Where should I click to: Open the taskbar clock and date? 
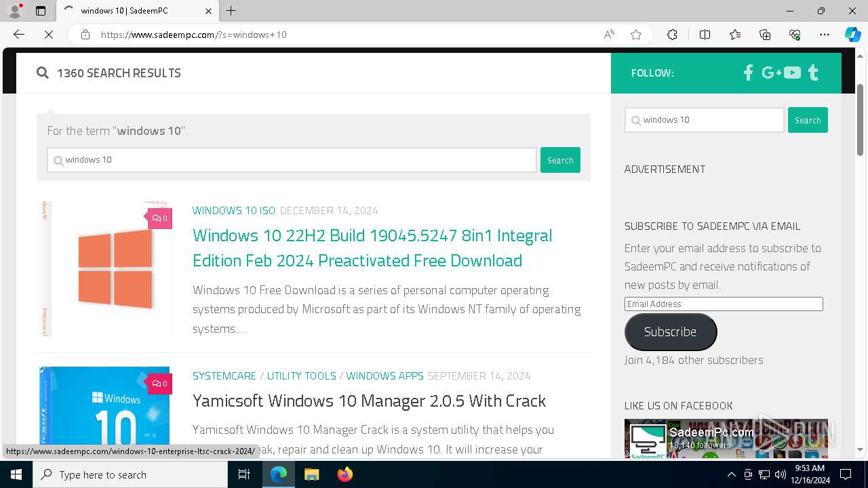810,474
